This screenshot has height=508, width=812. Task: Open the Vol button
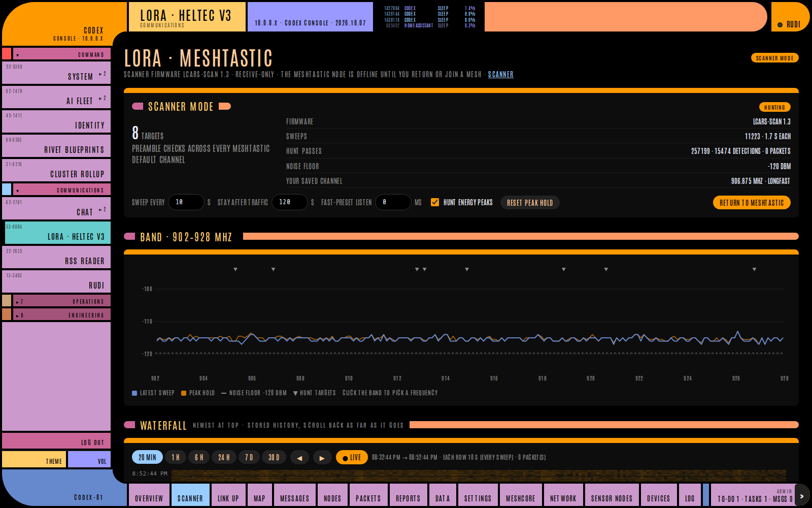(89, 459)
